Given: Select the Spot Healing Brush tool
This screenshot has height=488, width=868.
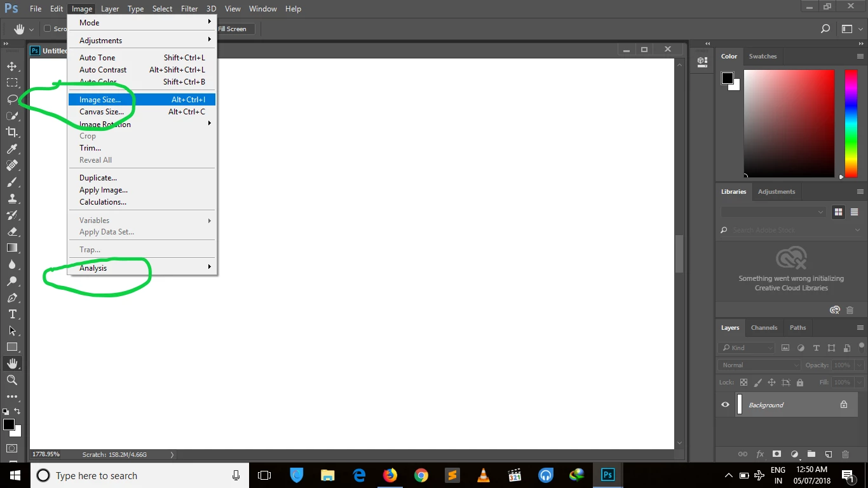Looking at the screenshot, I should pos(12,165).
